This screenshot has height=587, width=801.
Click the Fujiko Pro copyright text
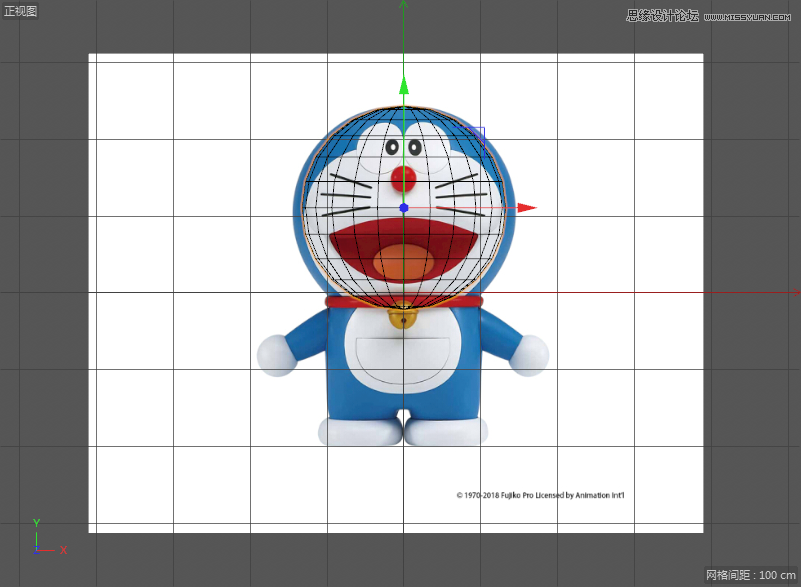[x=538, y=494]
